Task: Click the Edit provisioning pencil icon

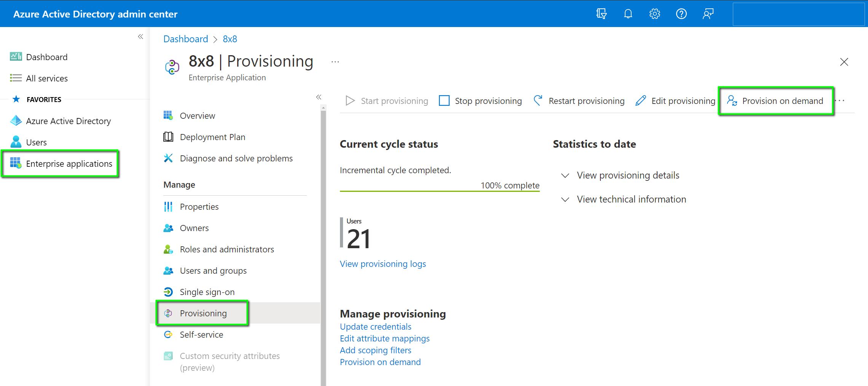Action: pos(641,100)
